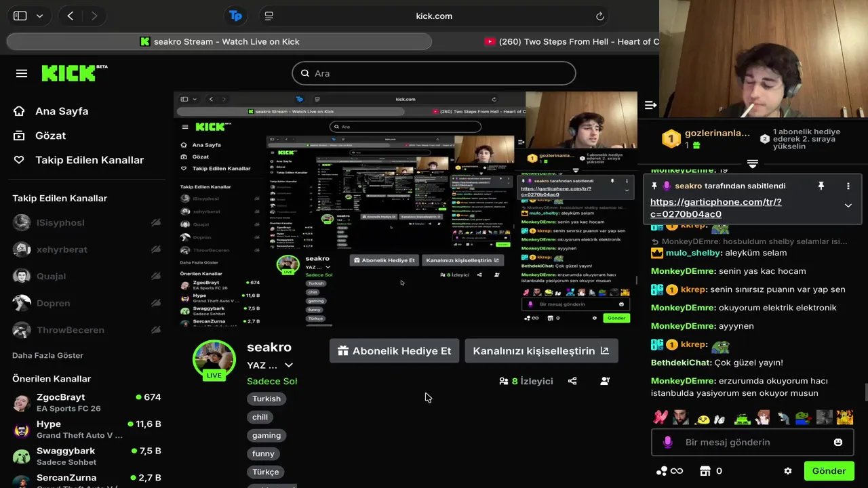Click Kanalınızı kişiselleştirin button
The height and width of the screenshot is (488, 868).
541,351
